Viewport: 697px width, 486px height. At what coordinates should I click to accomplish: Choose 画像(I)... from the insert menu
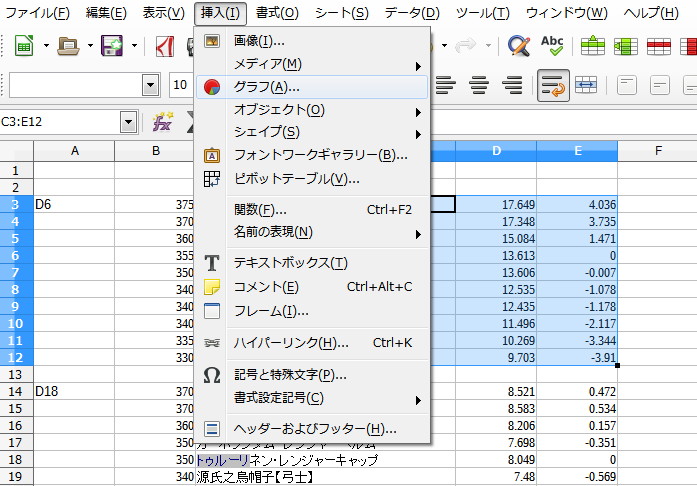tap(312, 41)
